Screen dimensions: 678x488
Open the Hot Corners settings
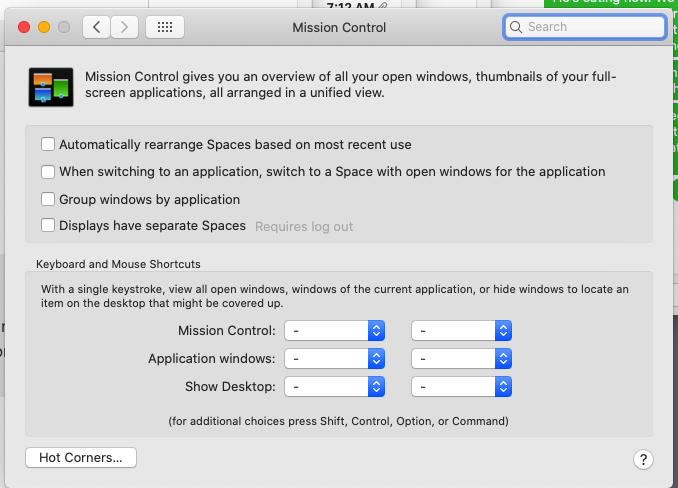coord(81,457)
